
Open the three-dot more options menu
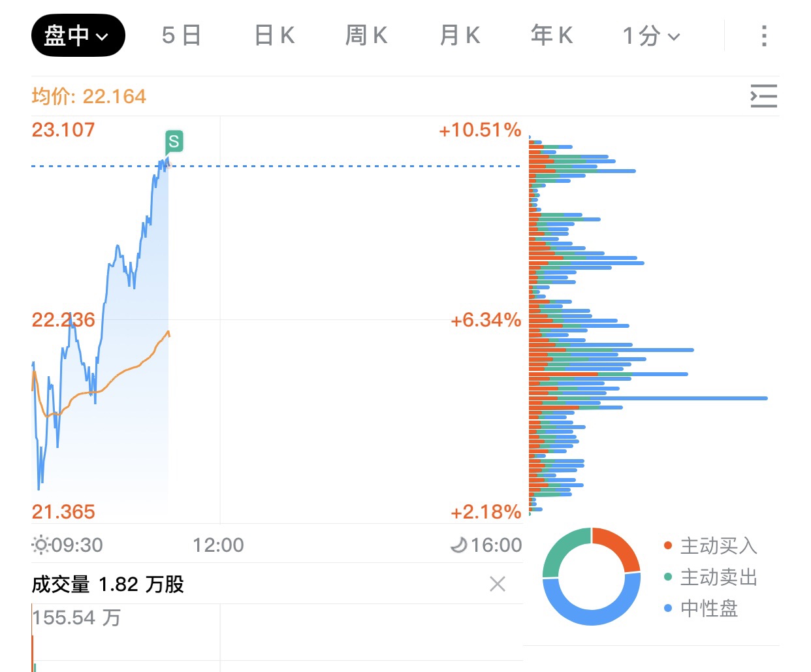pos(763,36)
